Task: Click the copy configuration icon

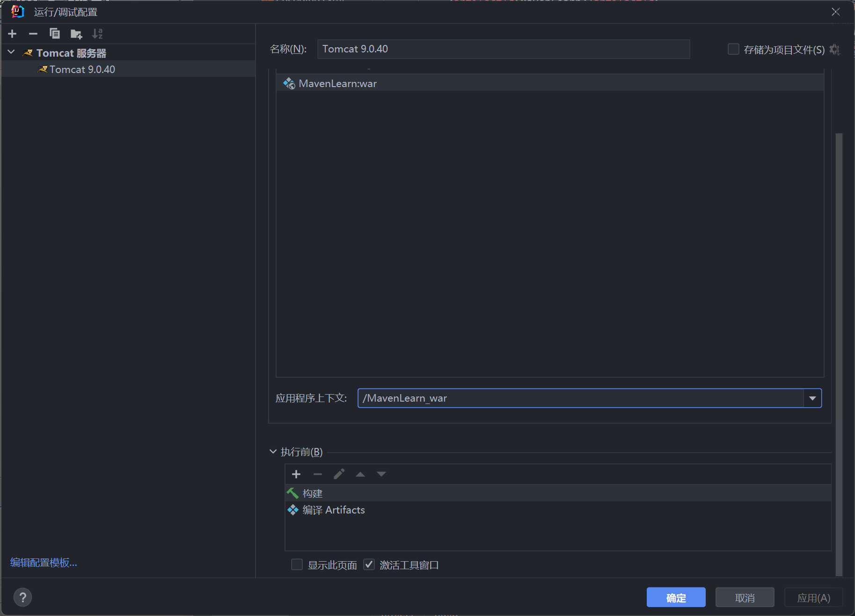Action: [54, 34]
